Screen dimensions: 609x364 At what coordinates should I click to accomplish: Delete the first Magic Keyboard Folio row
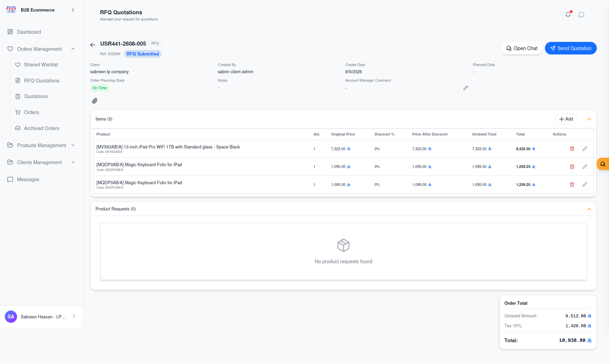pyautogui.click(x=572, y=167)
